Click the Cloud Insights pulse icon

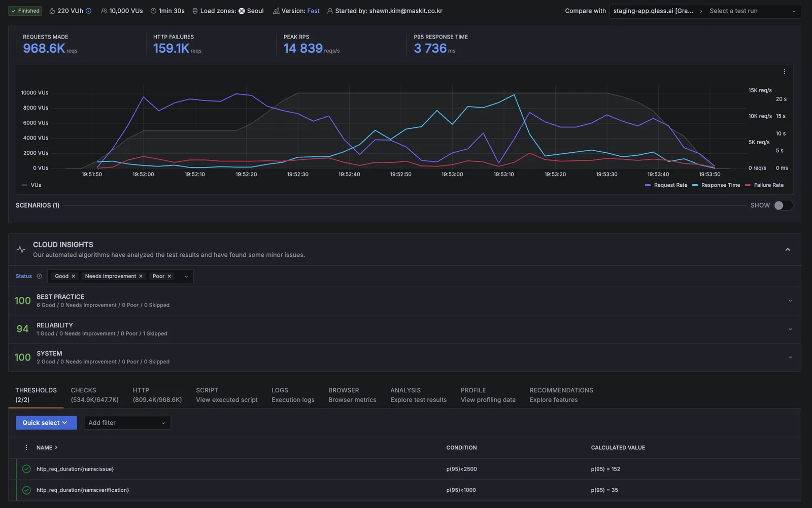(21, 249)
